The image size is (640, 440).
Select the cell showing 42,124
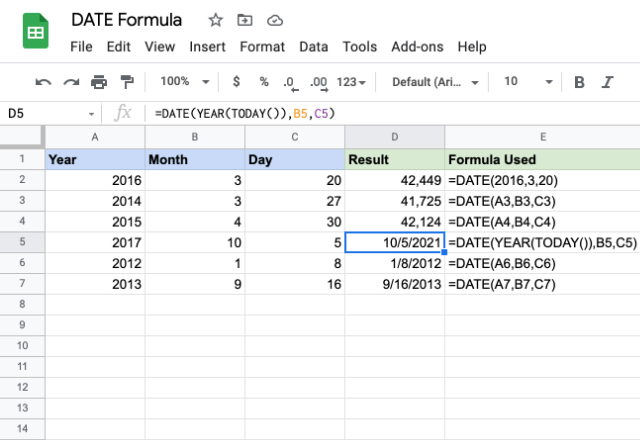[x=395, y=222]
